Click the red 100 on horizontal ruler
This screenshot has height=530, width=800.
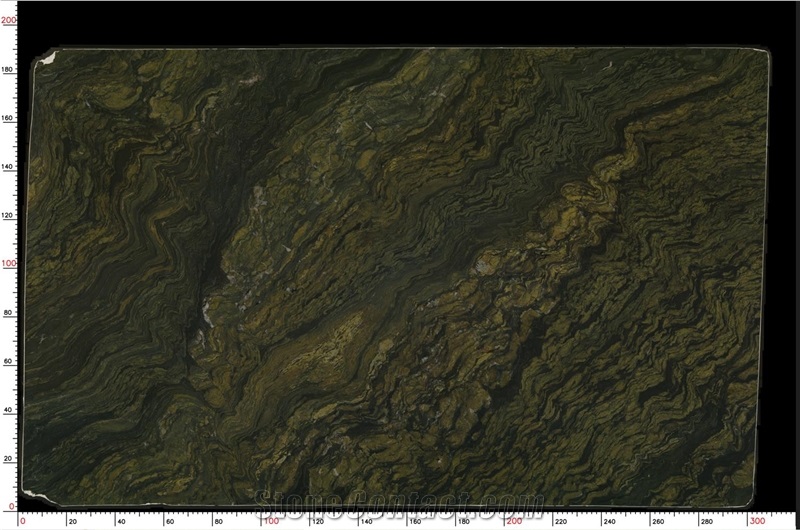click(271, 521)
